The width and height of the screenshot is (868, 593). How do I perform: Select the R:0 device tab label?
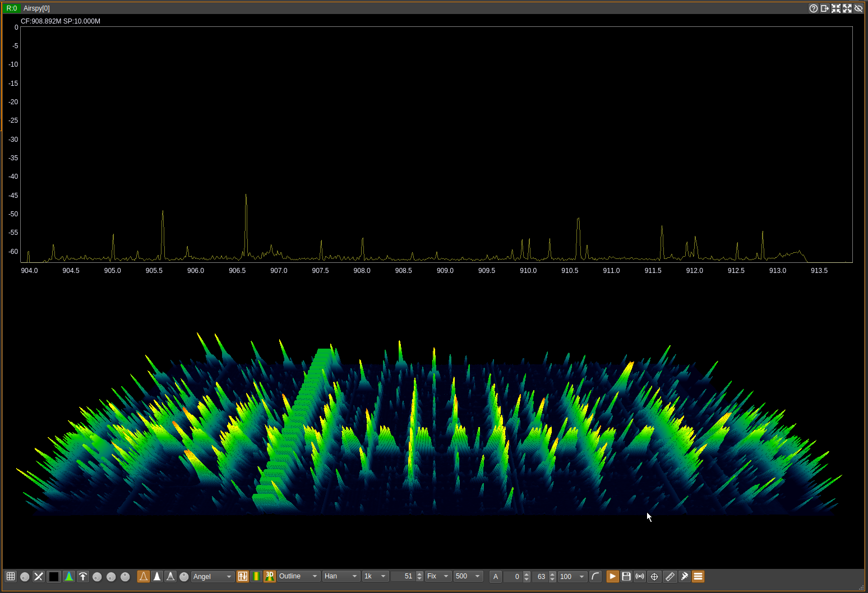(x=12, y=8)
